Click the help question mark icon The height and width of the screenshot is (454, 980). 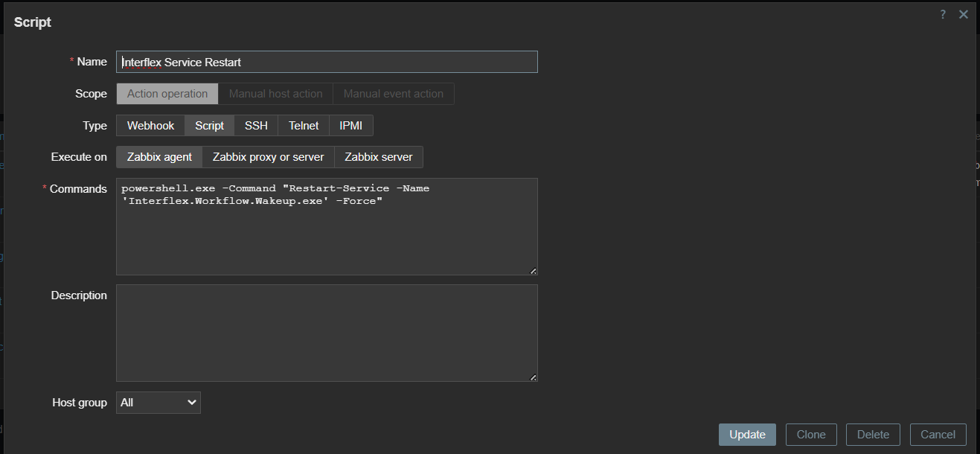[x=943, y=14]
